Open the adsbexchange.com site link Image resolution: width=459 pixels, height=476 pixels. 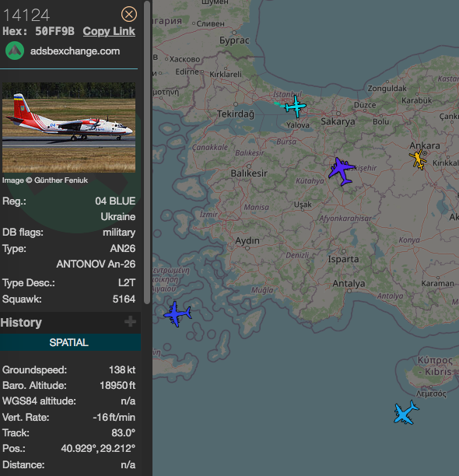[x=75, y=51]
